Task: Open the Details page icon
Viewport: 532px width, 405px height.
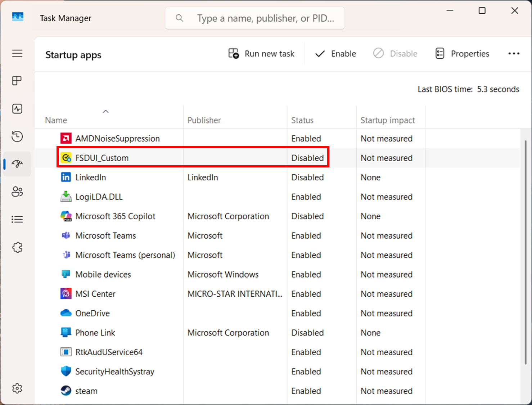Action: (x=17, y=219)
